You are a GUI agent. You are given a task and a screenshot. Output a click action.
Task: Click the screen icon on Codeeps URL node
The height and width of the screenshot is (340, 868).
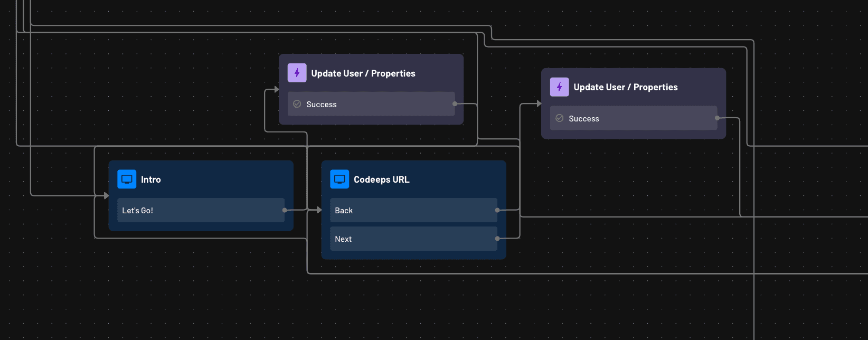pyautogui.click(x=339, y=180)
